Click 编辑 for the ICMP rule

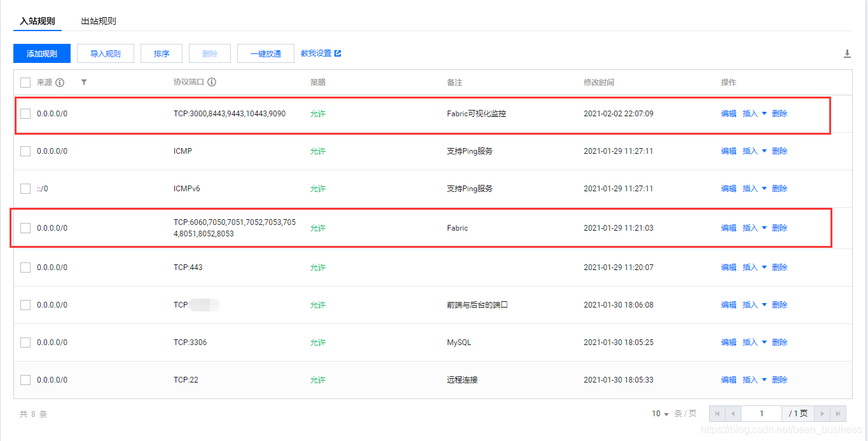(729, 151)
